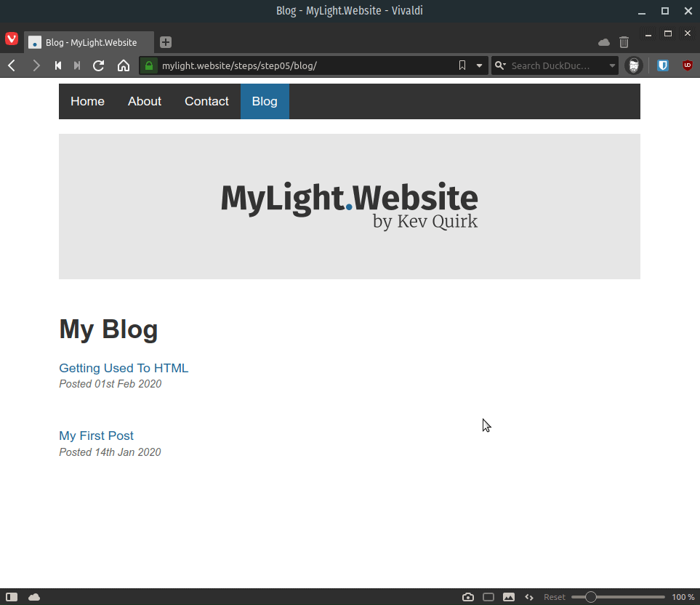Open the My First Post article
Image resolution: width=700 pixels, height=605 pixels.
pos(96,436)
